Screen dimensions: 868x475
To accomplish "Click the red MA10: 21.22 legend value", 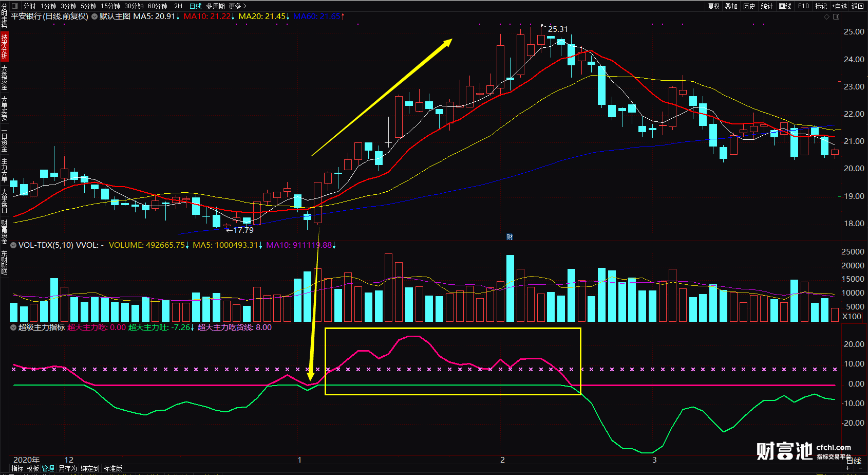I will tap(209, 16).
